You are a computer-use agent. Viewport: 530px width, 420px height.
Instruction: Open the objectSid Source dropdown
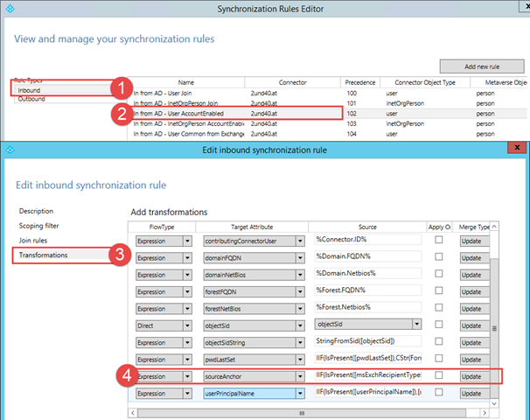(415, 324)
